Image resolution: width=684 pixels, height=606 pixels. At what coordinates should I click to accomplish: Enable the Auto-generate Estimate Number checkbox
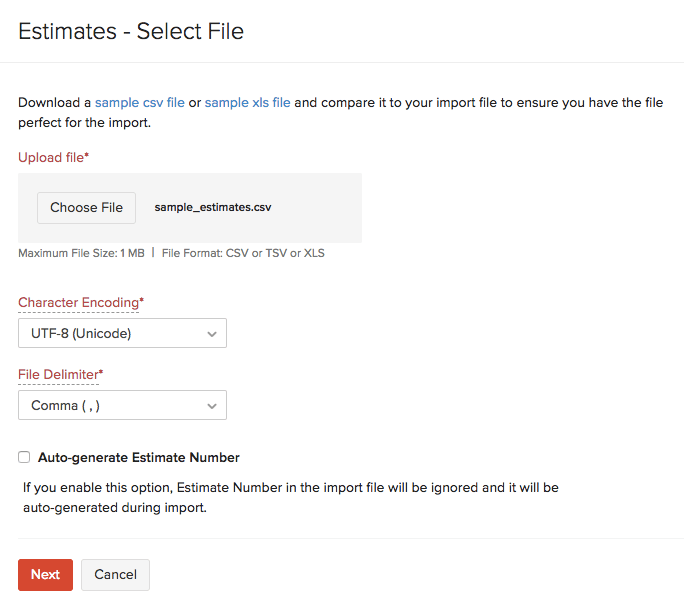24,457
